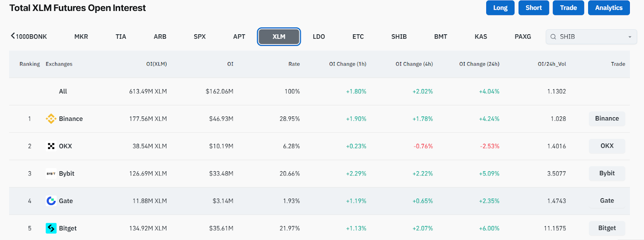Click the Bitget exchange logo icon
Viewport: 644px width, 240px height.
(x=51, y=228)
